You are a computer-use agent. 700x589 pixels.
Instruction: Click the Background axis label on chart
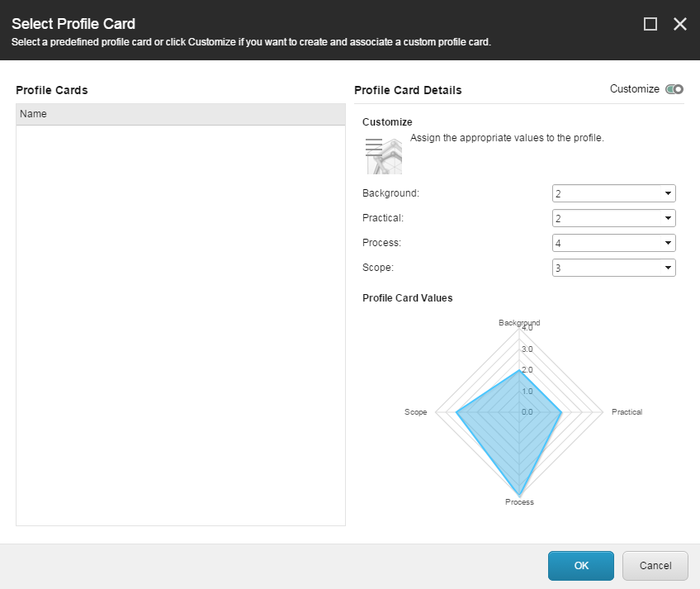pyautogui.click(x=519, y=322)
